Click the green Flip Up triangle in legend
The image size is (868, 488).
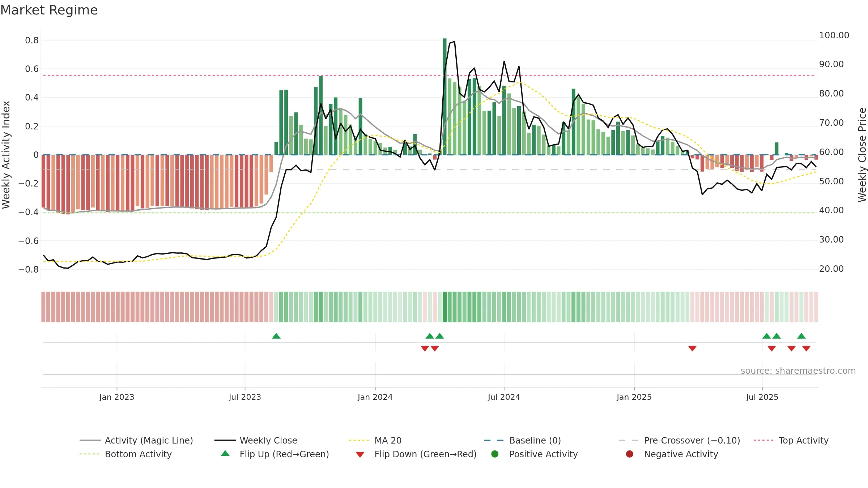[225, 453]
